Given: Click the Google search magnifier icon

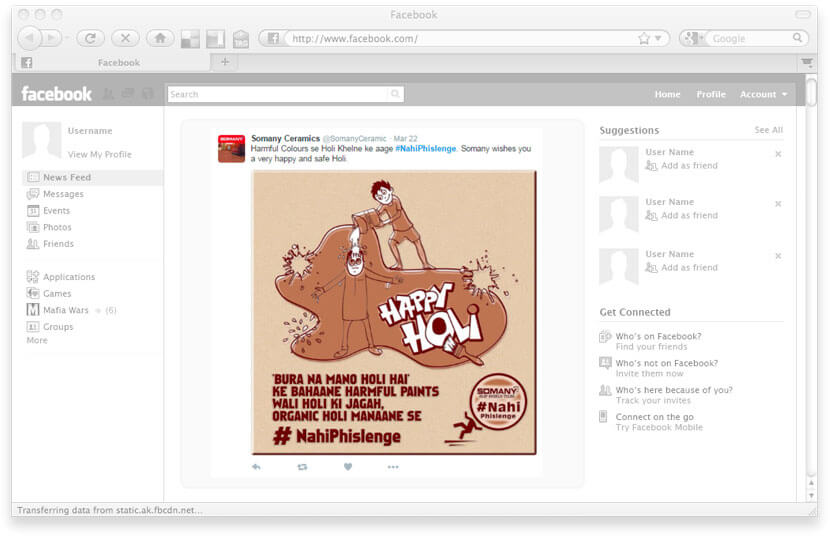Looking at the screenshot, I should click(x=797, y=38).
